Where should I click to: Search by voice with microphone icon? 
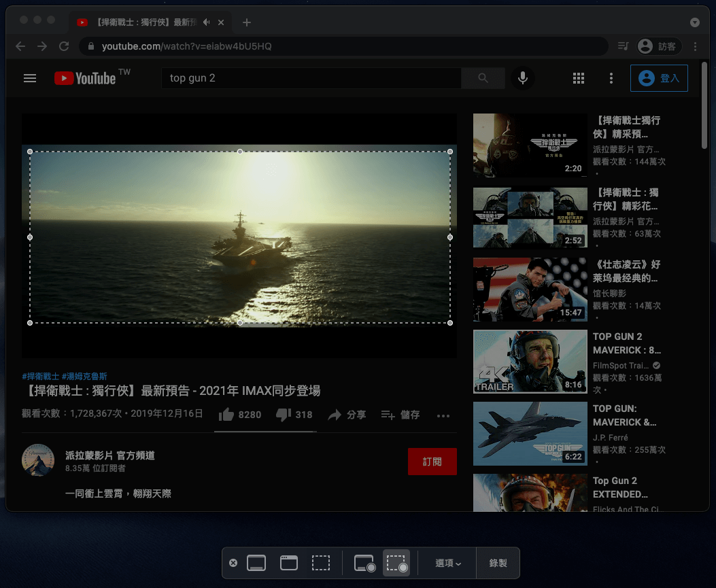[523, 78]
